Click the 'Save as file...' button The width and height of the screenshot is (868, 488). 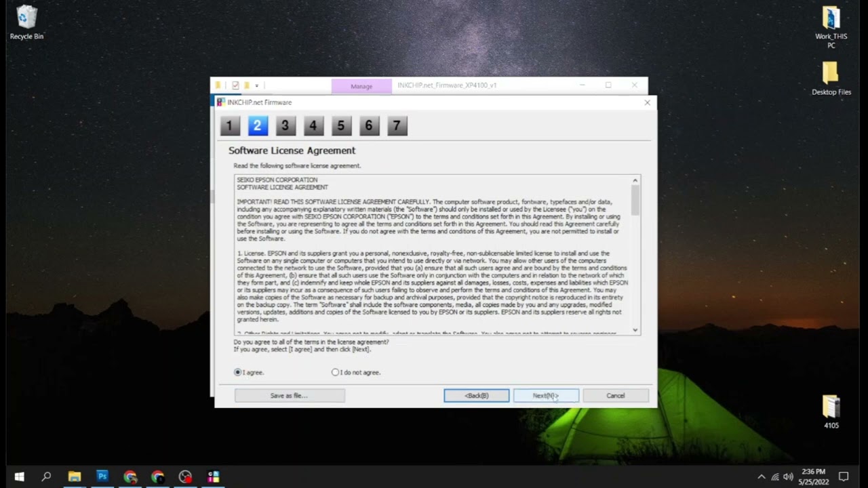[290, 395]
